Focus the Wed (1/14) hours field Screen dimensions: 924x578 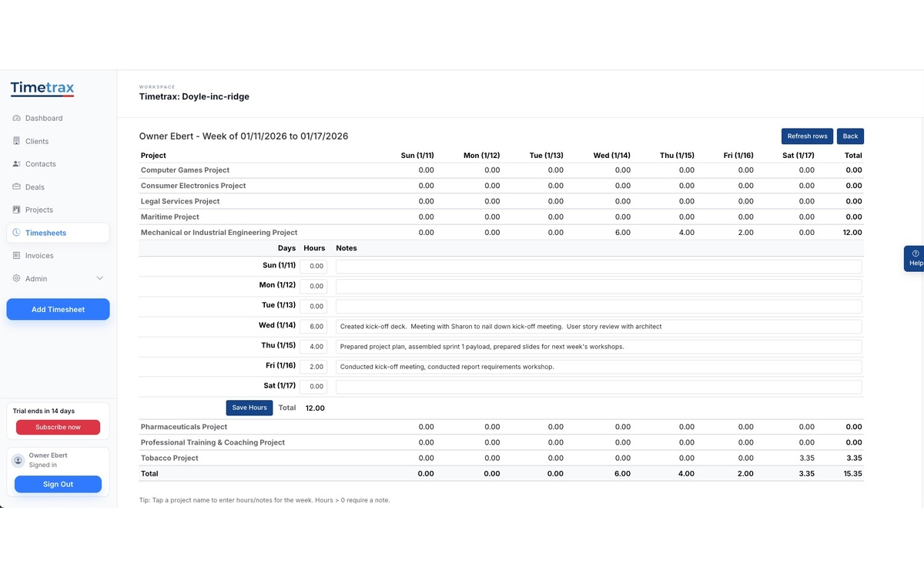[313, 327]
